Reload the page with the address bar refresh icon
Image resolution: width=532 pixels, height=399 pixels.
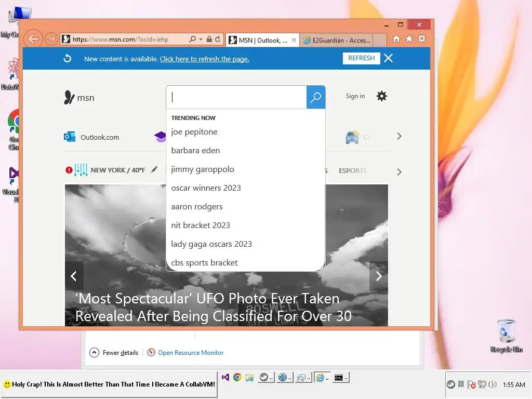218,39
